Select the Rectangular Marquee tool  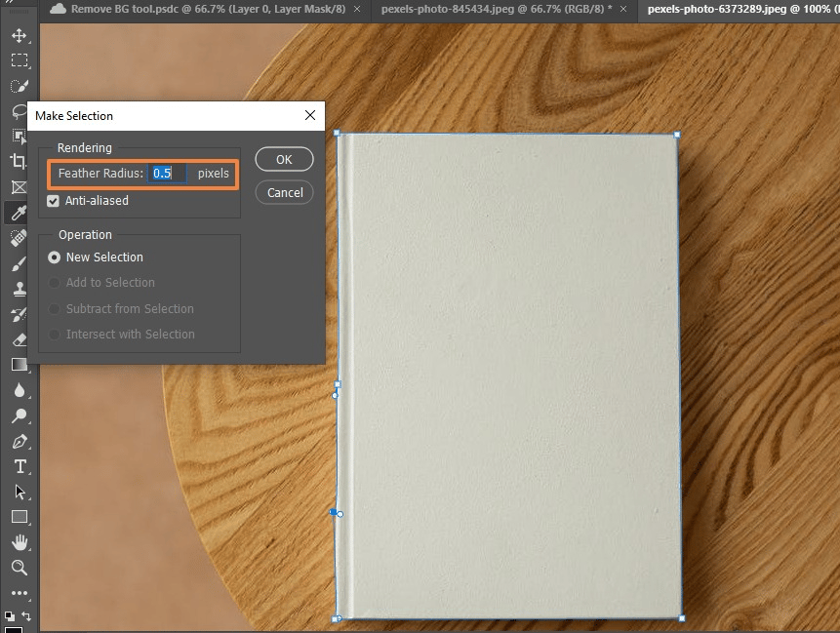pos(19,60)
